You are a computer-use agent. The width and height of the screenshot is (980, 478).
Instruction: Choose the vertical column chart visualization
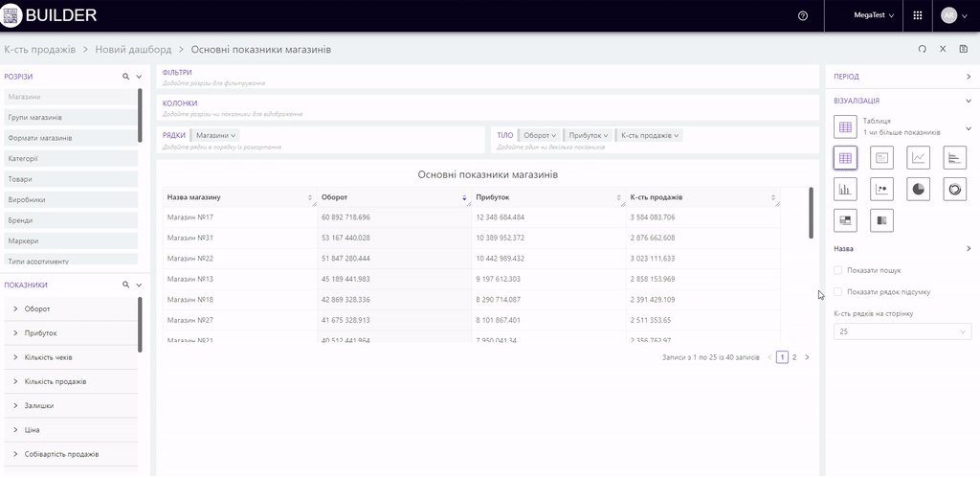[845, 189]
